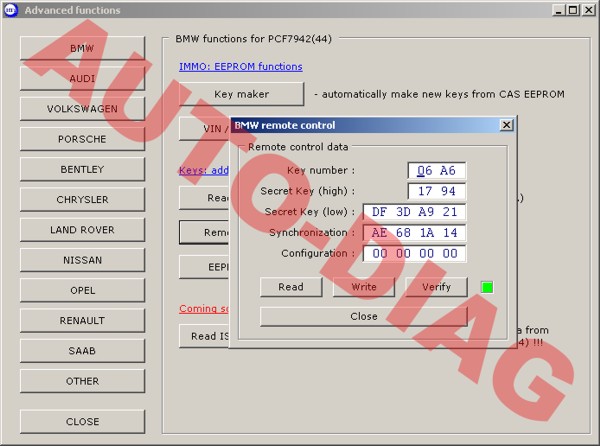
Task: Open the IMMO: EEPROM functions link
Action: [241, 67]
